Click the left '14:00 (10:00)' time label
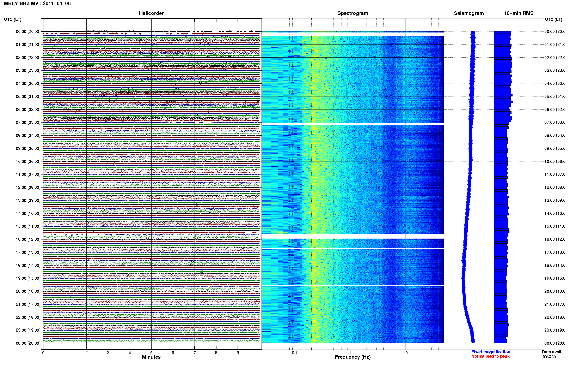The image size is (588, 368). coord(28,213)
